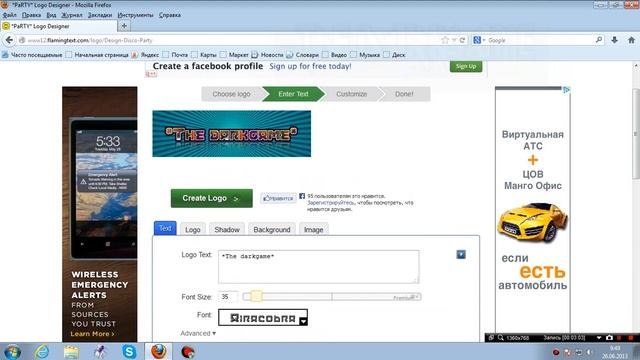Click the Яндекс bookmark icon

[135, 55]
